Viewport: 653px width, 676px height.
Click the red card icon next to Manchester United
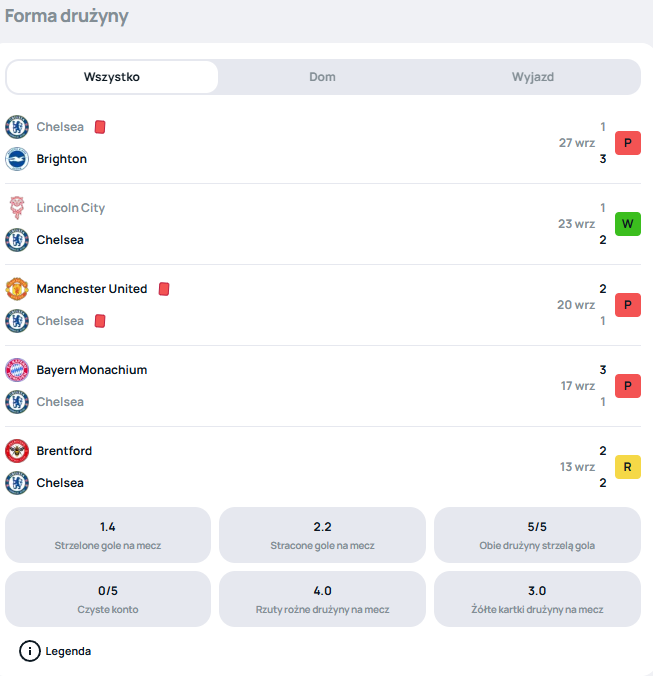[164, 289]
